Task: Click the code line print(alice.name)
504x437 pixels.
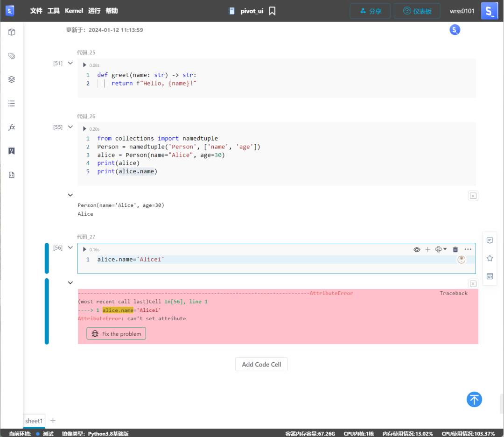Action: click(127, 171)
